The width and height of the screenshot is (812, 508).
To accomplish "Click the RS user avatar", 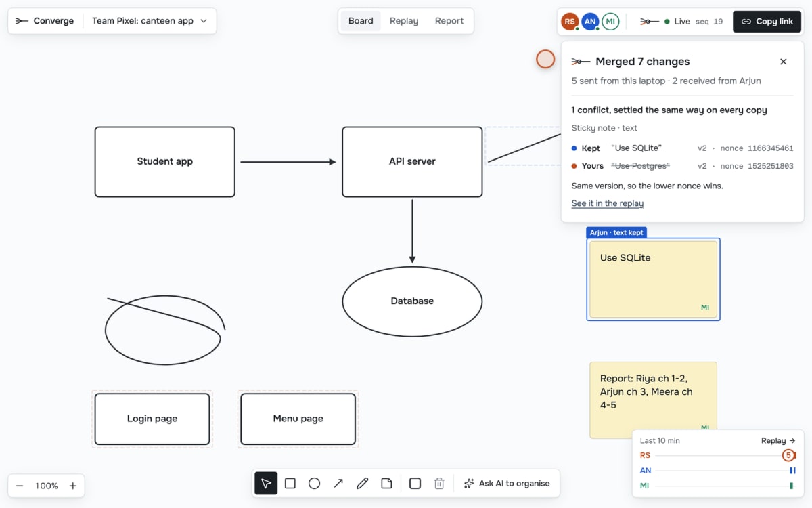I will click(x=570, y=22).
